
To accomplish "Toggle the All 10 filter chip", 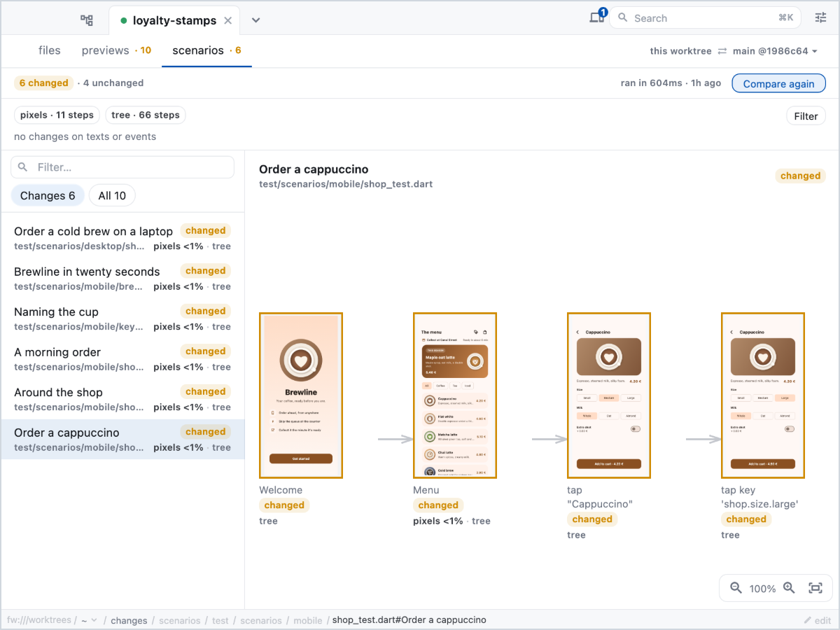I will tap(112, 195).
